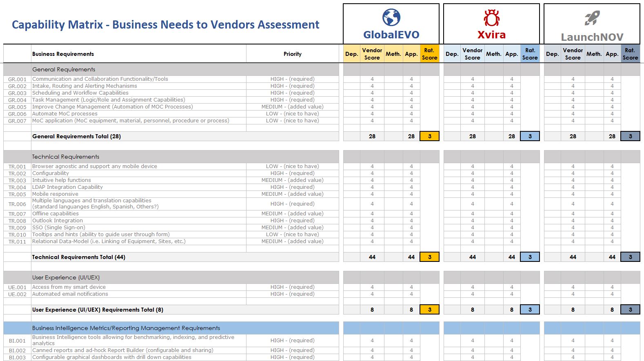Click the Capability Matrix title text
Image resolution: width=644 pixels, height=361 pixels.
coord(165,24)
